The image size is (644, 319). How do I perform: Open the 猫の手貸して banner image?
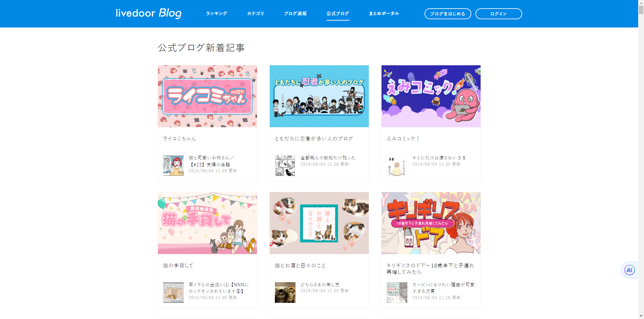click(207, 223)
